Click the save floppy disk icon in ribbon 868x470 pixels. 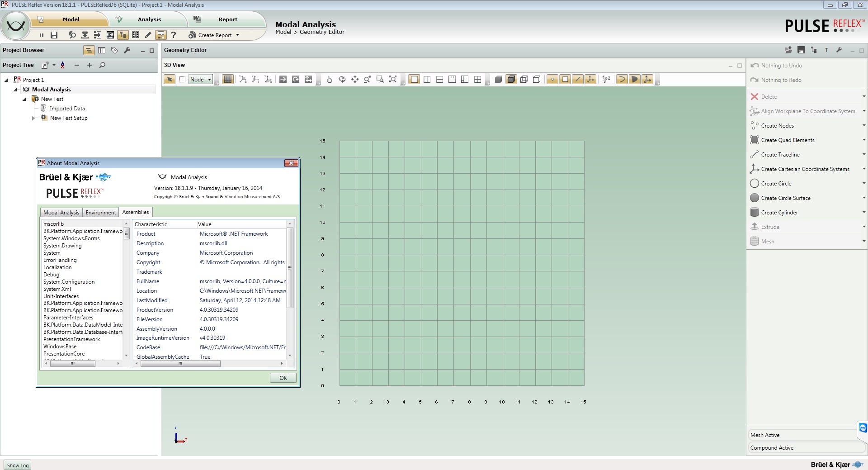(54, 35)
